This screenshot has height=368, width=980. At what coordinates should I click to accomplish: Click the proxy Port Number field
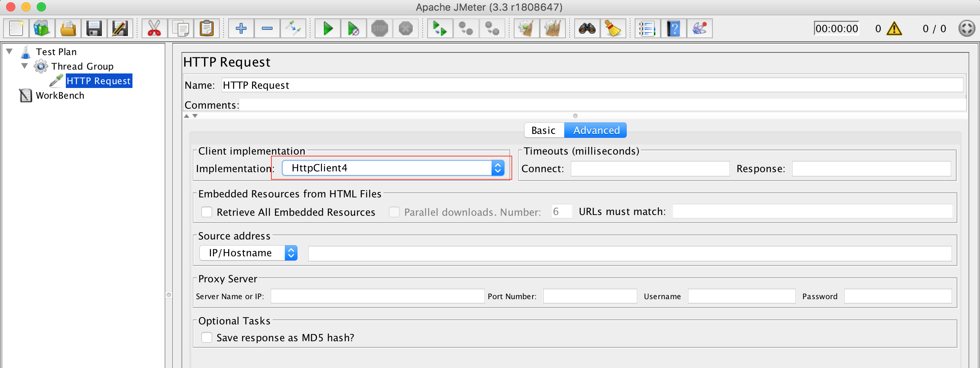(590, 296)
